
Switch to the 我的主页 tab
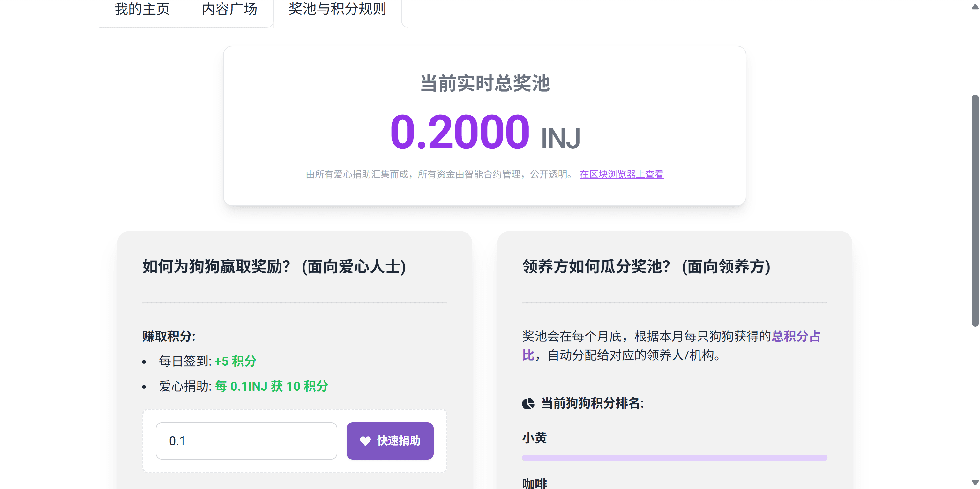(x=142, y=9)
